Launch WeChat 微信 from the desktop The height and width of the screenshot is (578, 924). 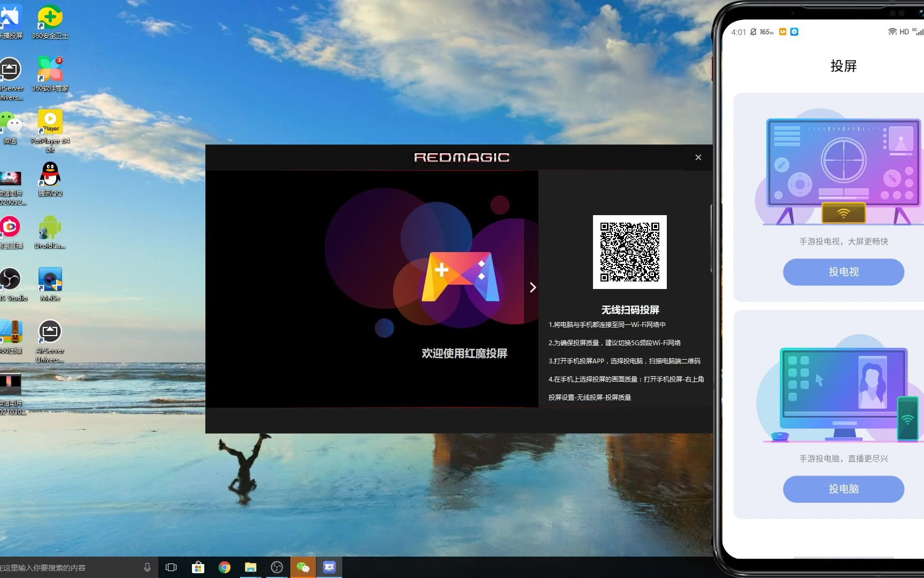pos(11,120)
